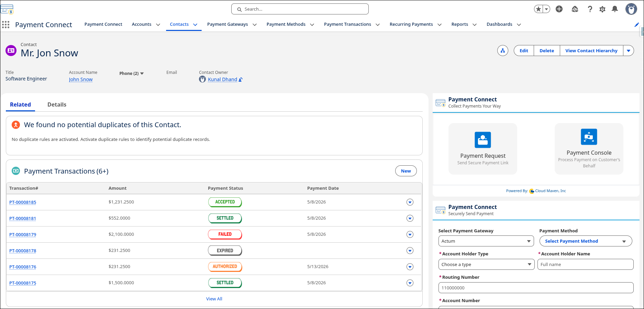The height and width of the screenshot is (309, 644).
Task: Click the global Search field
Action: tap(300, 9)
